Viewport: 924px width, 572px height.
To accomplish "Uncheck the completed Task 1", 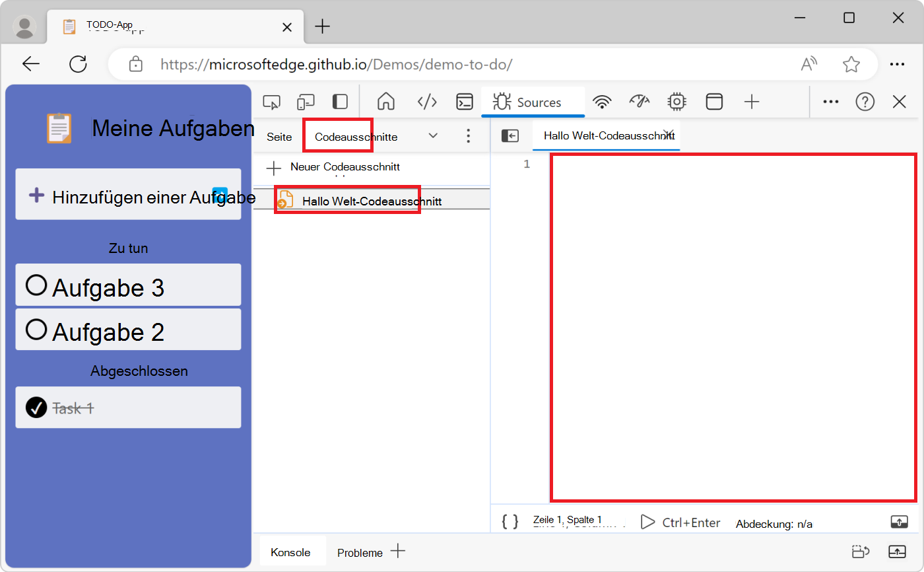I will point(36,408).
